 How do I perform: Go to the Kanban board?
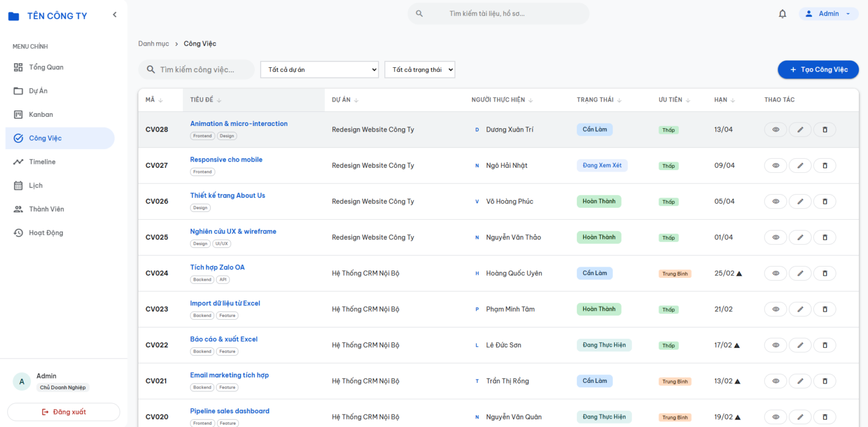tap(60, 115)
